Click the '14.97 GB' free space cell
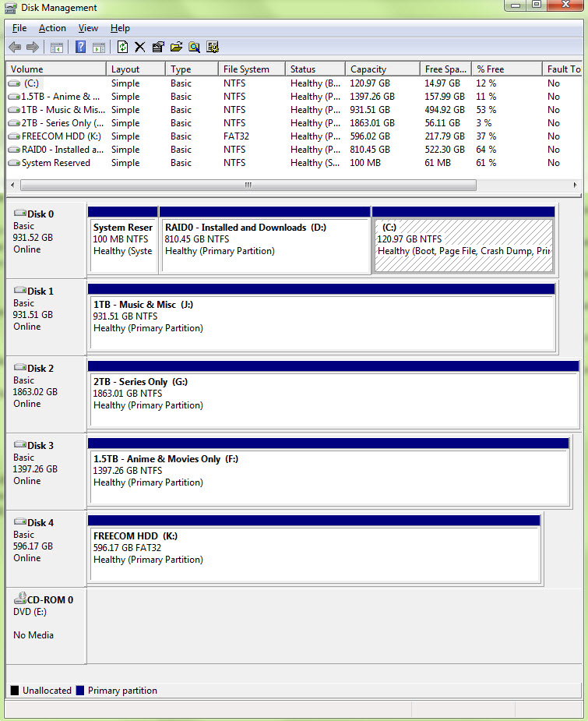 (x=442, y=83)
